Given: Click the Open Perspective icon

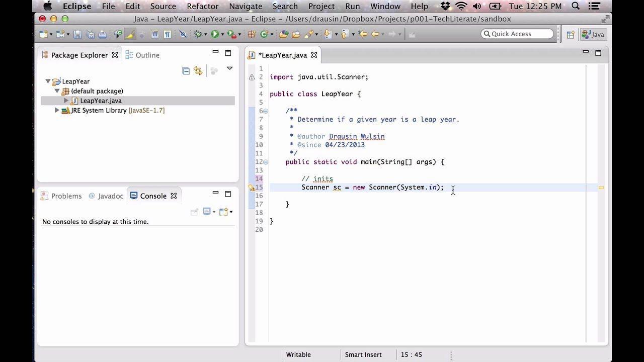Looking at the screenshot, I should 570,34.
